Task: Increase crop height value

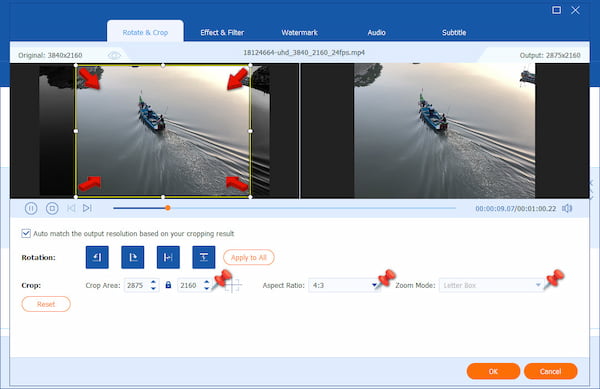Action: (x=207, y=282)
